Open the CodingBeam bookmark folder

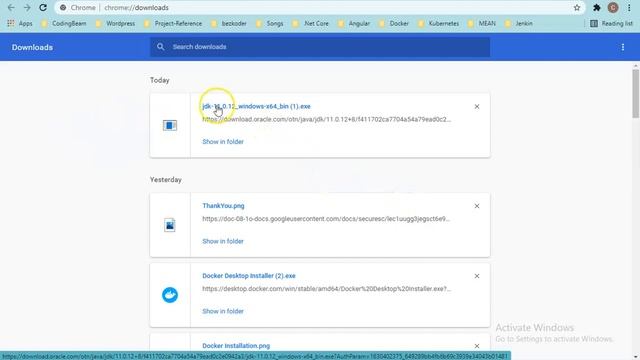coord(64,24)
